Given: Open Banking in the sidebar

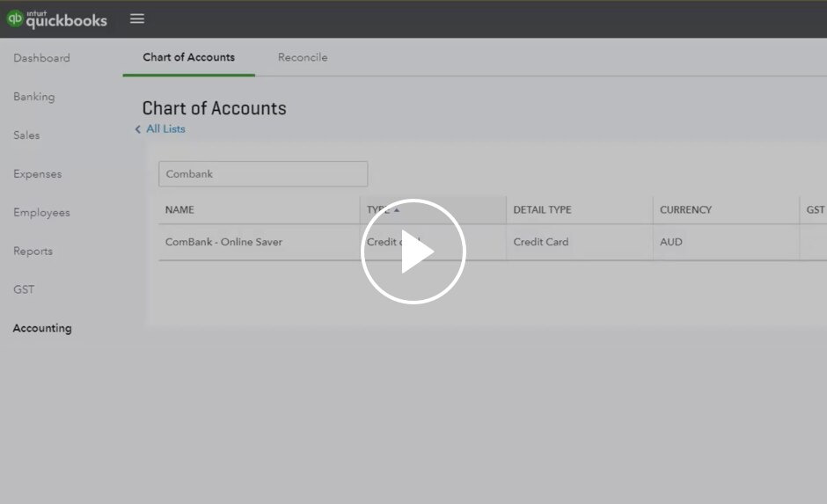Looking at the screenshot, I should click(33, 97).
